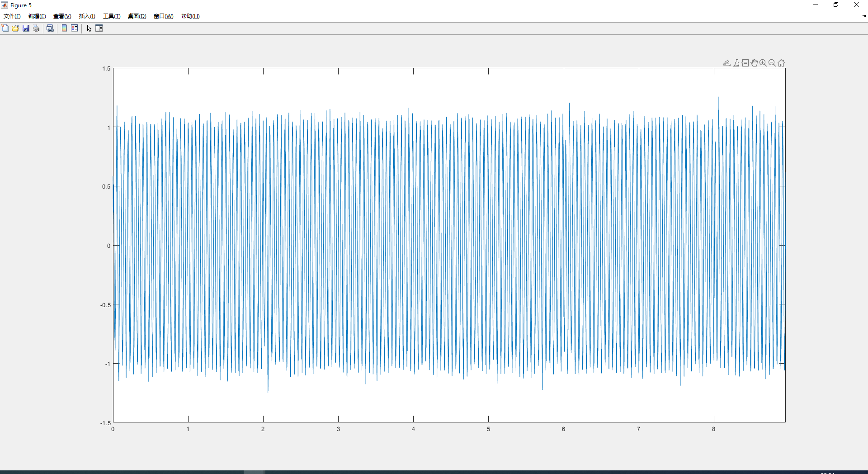
Task: Click the x-axis label 4
Action: point(413,429)
